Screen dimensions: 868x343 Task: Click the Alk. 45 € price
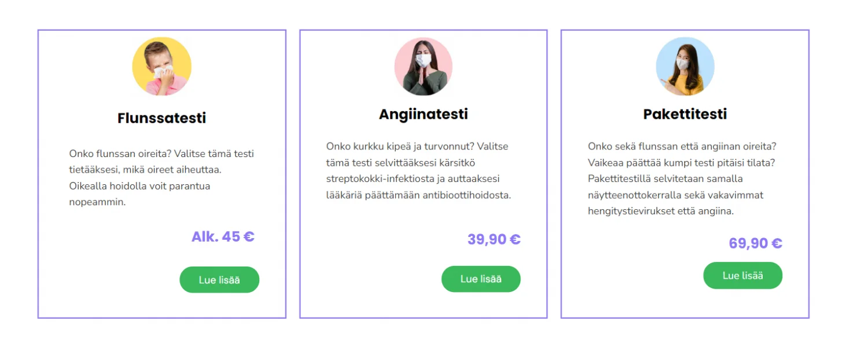click(x=223, y=237)
